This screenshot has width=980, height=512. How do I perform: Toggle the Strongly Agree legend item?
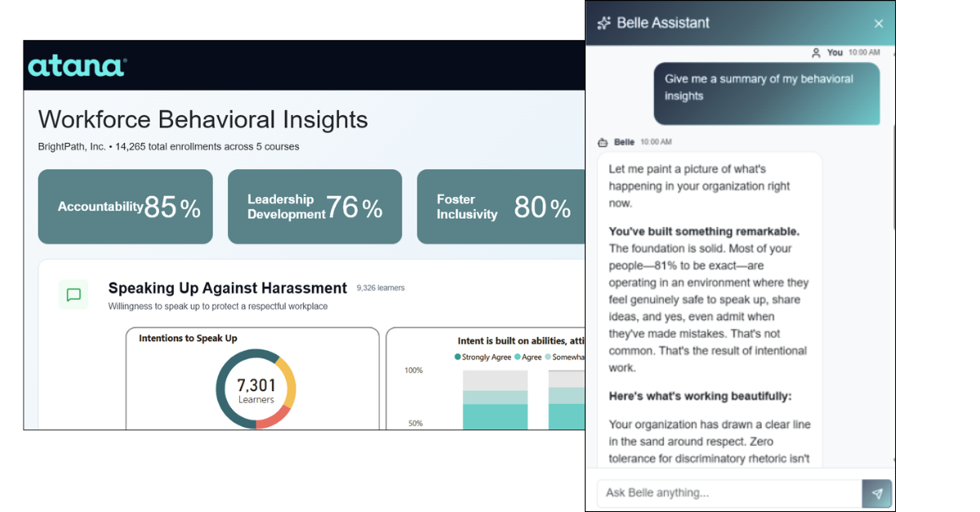click(483, 357)
